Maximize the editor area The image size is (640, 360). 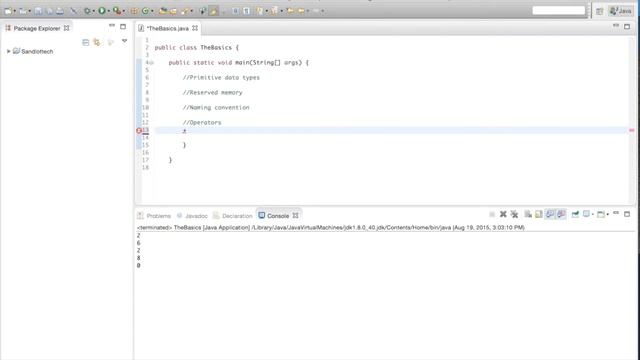pyautogui.click(x=627, y=26)
